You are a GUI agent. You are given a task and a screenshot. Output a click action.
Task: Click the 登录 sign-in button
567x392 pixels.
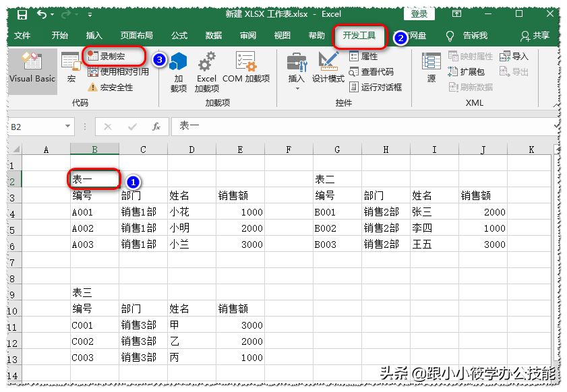[x=419, y=13]
